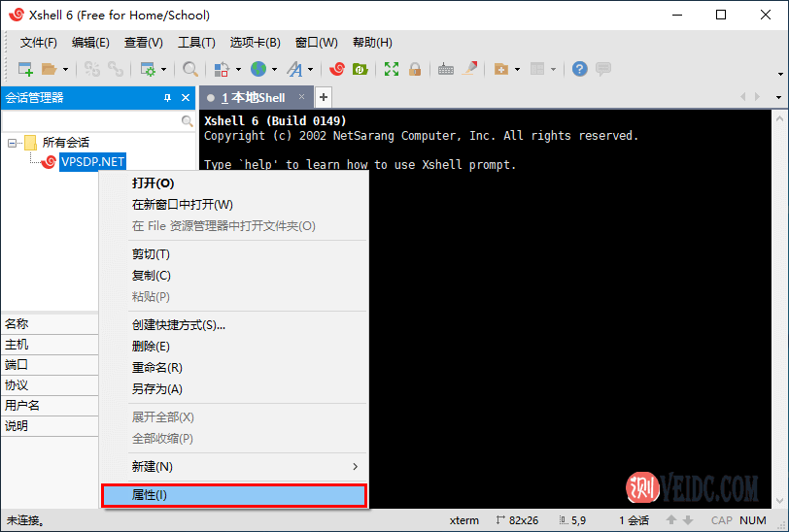The image size is (789, 532).
Task: Open the 查看(V) menu
Action: point(144,43)
